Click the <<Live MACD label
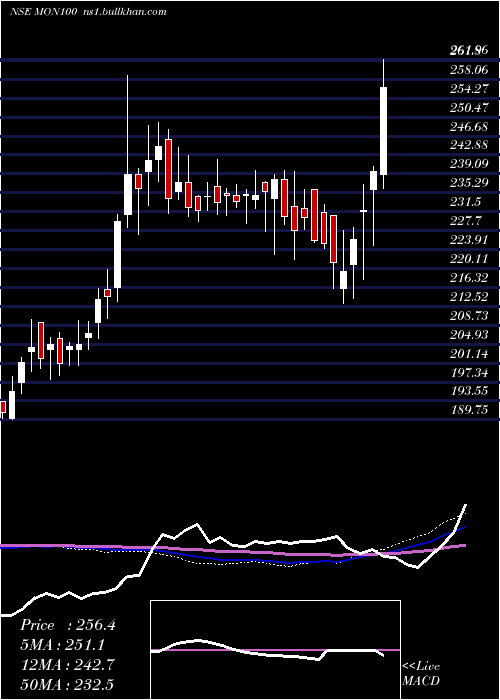Viewport: 500px width, 700px height. tap(421, 674)
